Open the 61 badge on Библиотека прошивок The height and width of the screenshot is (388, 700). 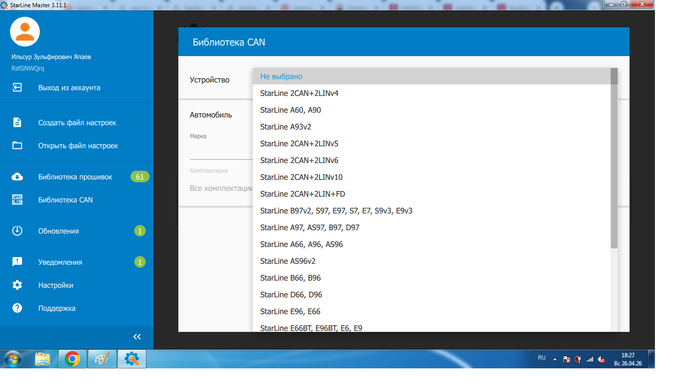140,177
